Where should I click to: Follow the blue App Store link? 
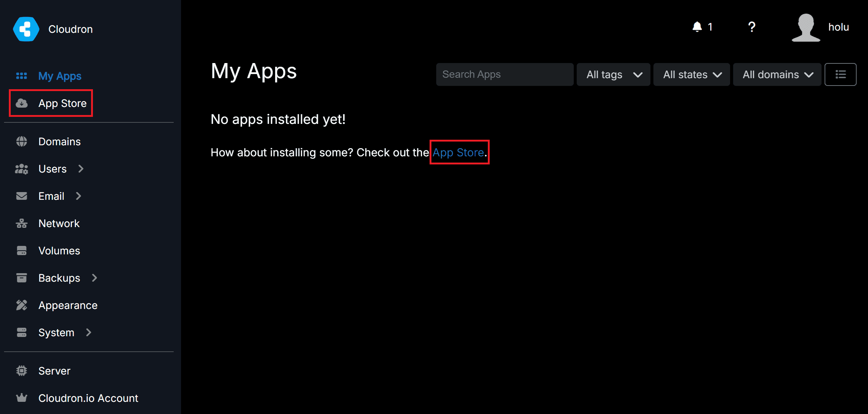tap(458, 152)
